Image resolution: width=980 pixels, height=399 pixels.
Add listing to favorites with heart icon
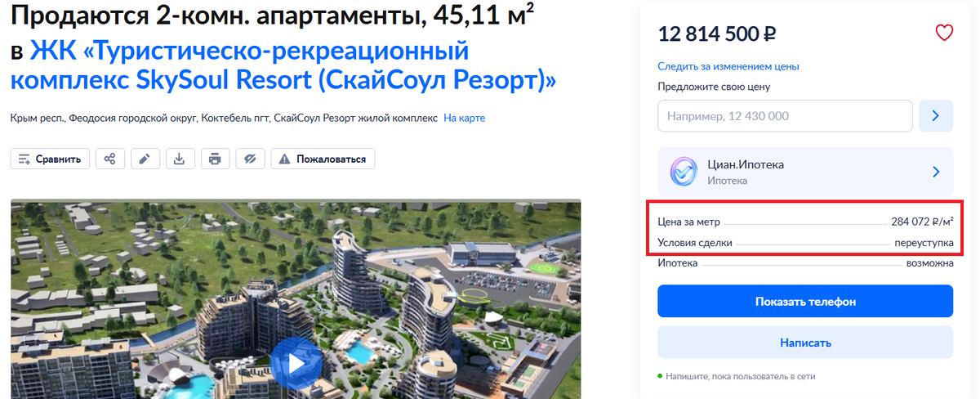coord(944,34)
